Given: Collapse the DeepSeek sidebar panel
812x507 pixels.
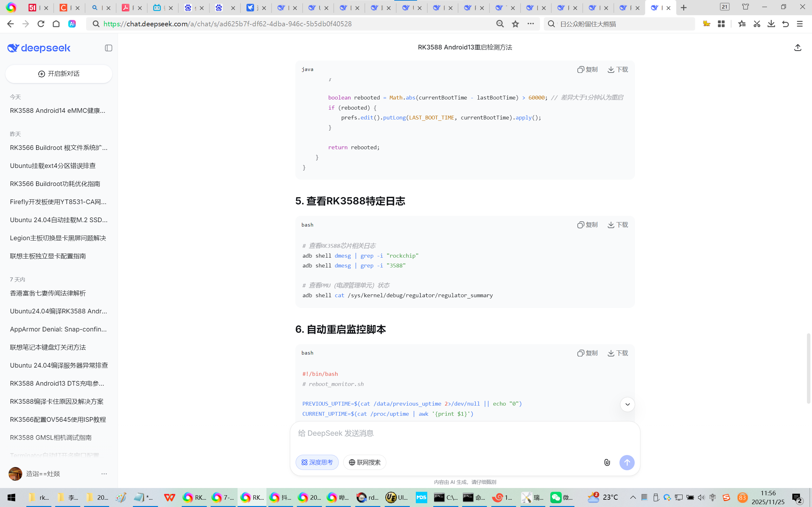Looking at the screenshot, I should [x=108, y=48].
